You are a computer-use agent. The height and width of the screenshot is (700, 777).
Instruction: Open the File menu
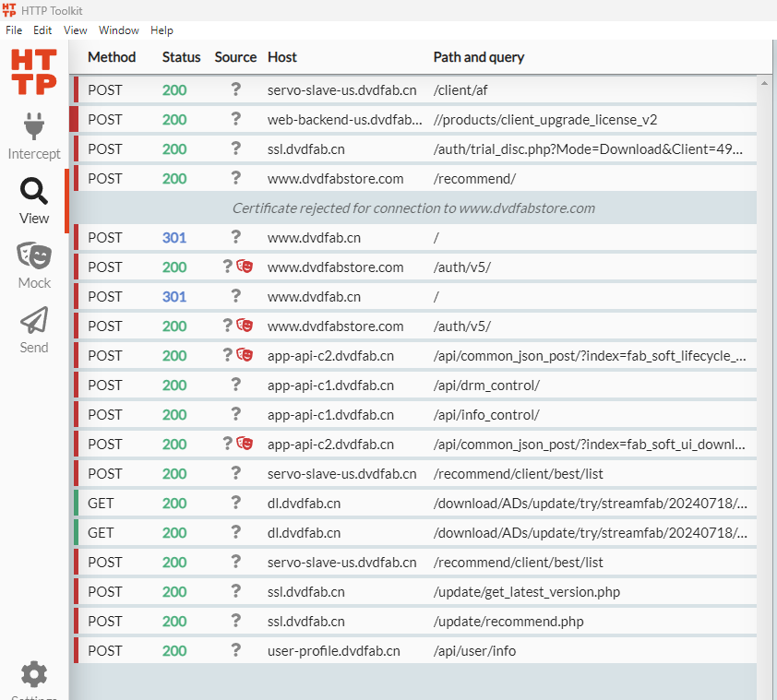click(14, 30)
